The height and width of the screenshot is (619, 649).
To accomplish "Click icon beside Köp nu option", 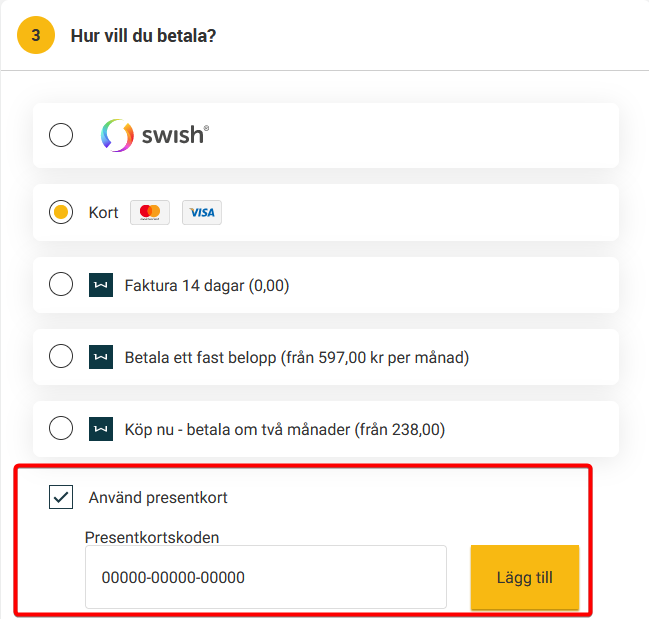I will click(101, 429).
